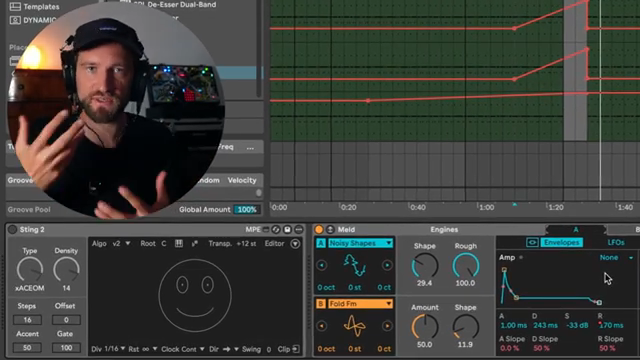Click the Sustain value -33 dB

click(577, 325)
